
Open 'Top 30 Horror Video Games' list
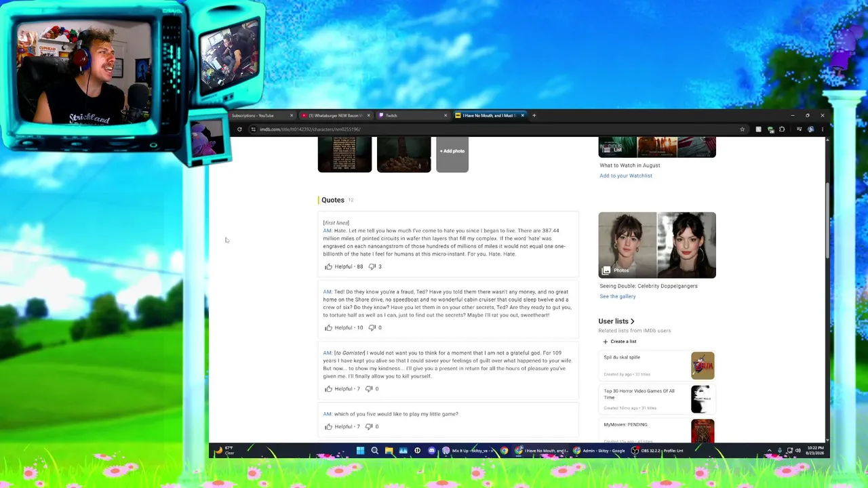coord(639,394)
